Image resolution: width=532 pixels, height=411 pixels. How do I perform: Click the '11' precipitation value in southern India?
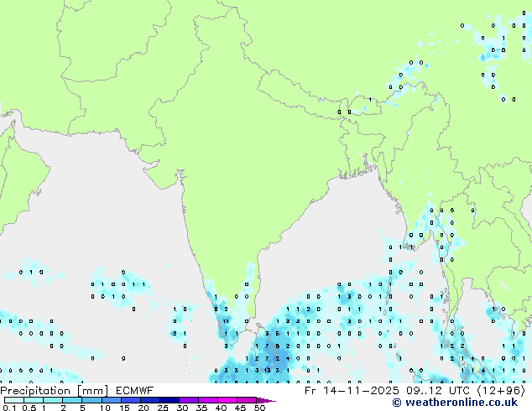(x=226, y=321)
